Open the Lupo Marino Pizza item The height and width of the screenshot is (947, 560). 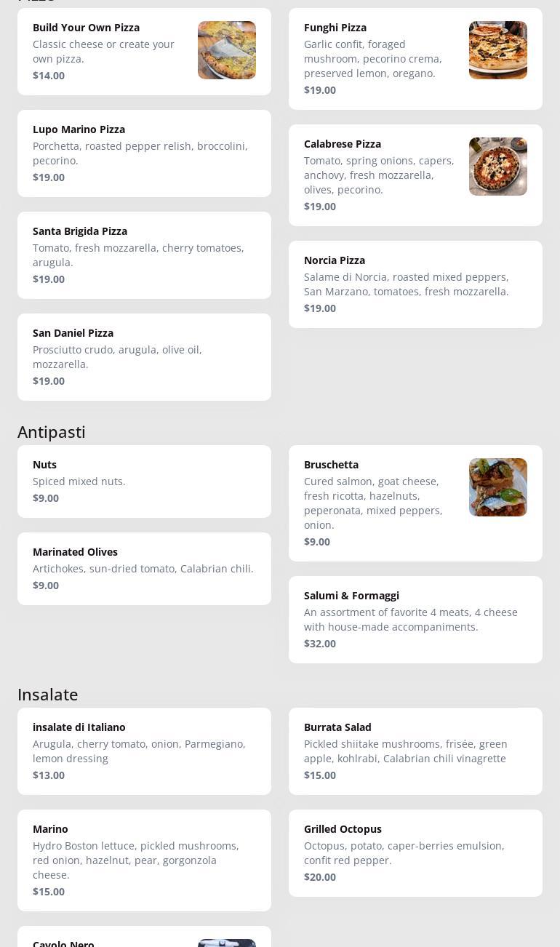[144, 153]
